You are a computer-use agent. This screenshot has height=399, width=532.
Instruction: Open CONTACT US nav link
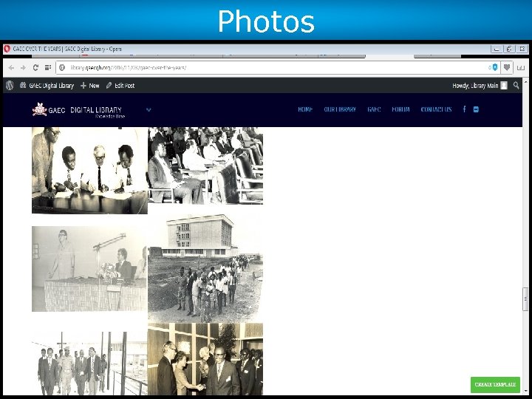[x=436, y=109]
